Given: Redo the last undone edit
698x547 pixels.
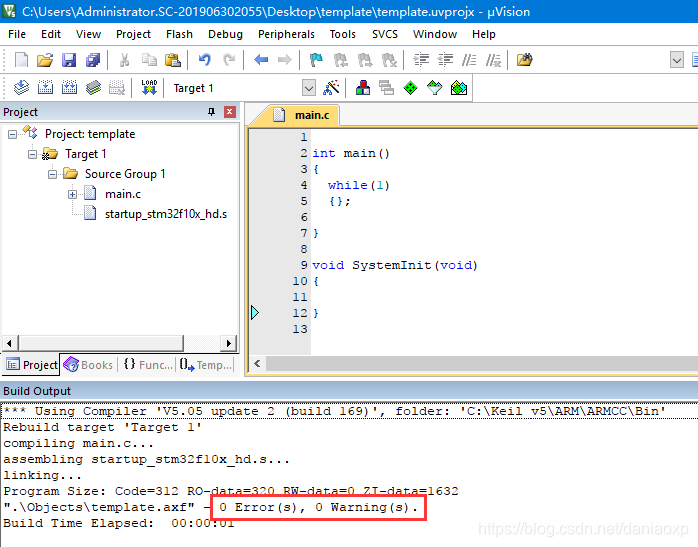Looking at the screenshot, I should 229,60.
